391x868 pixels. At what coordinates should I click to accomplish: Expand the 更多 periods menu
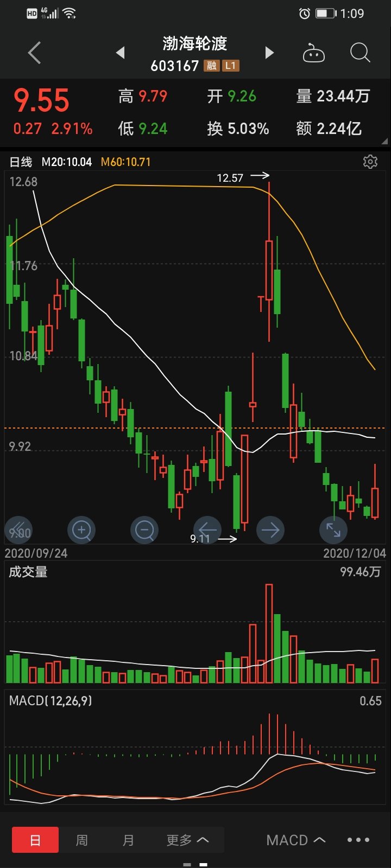pos(187,840)
